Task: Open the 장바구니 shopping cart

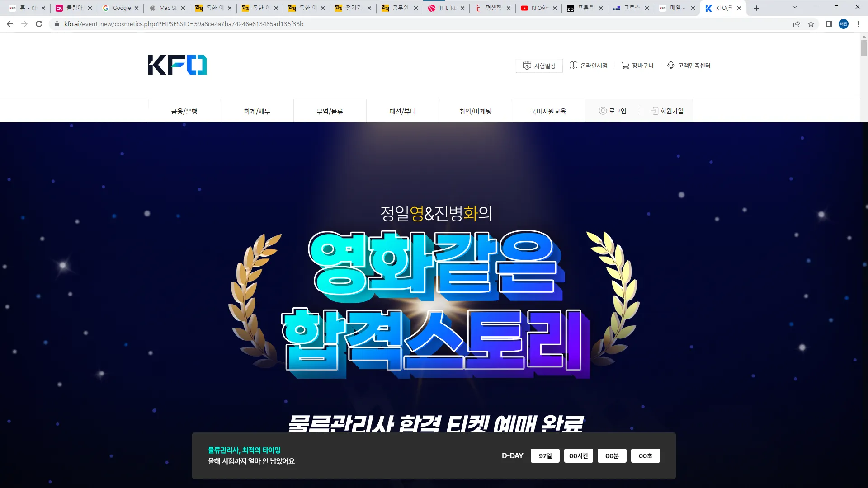Action: click(x=637, y=66)
